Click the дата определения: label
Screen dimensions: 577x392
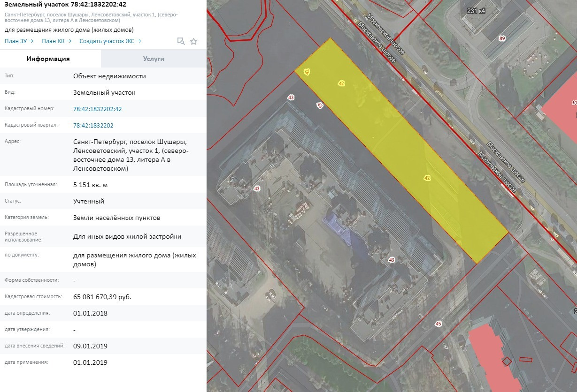click(27, 313)
